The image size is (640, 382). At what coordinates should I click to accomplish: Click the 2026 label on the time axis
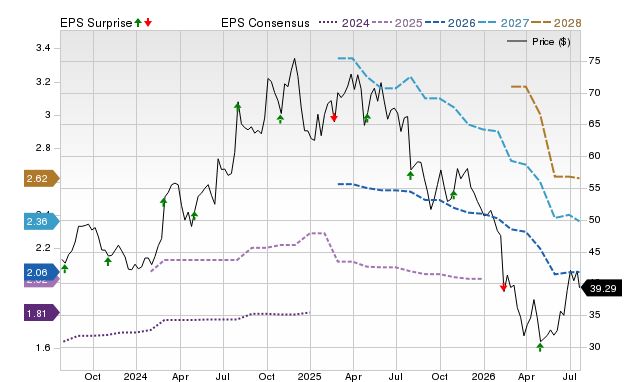coord(483,376)
